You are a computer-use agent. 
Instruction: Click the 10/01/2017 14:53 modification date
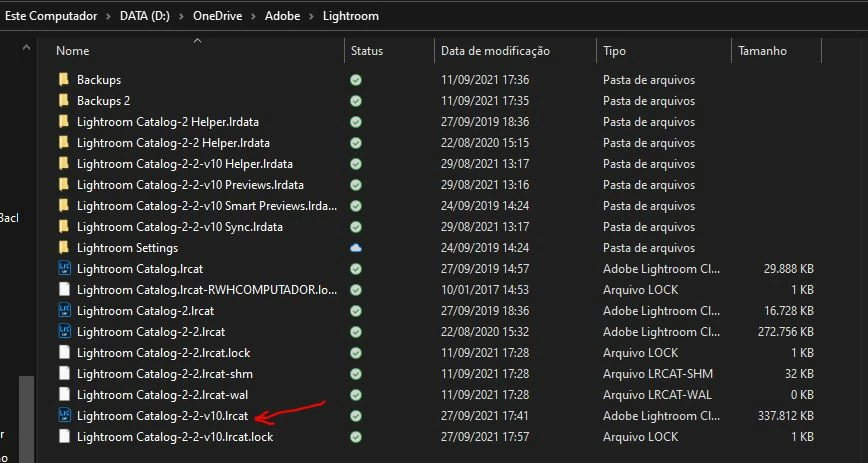click(x=485, y=290)
